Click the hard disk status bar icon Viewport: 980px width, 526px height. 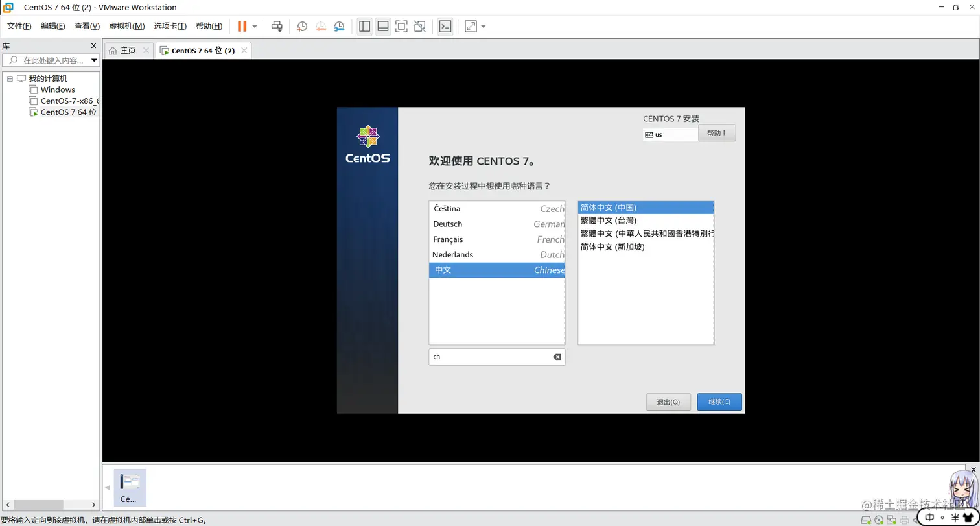tap(867, 520)
